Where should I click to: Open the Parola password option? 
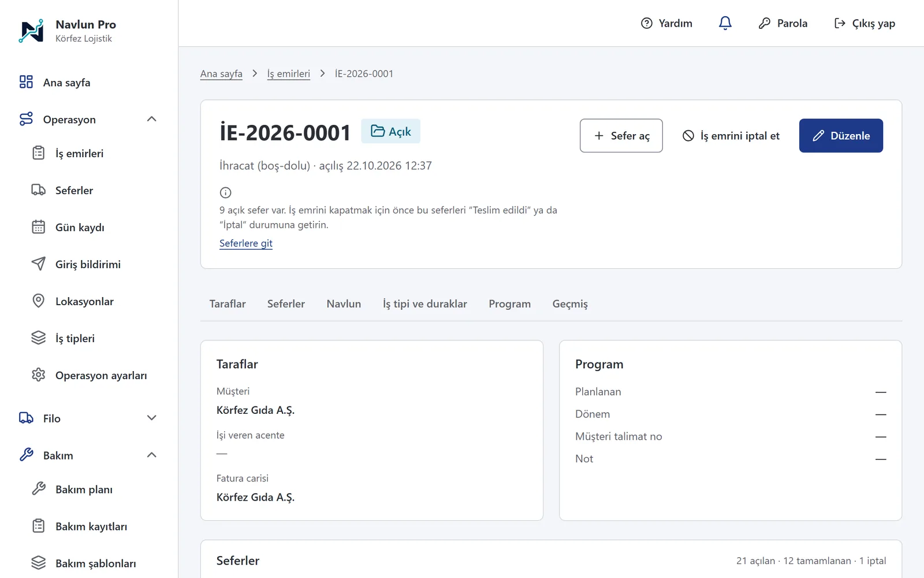[x=783, y=23]
